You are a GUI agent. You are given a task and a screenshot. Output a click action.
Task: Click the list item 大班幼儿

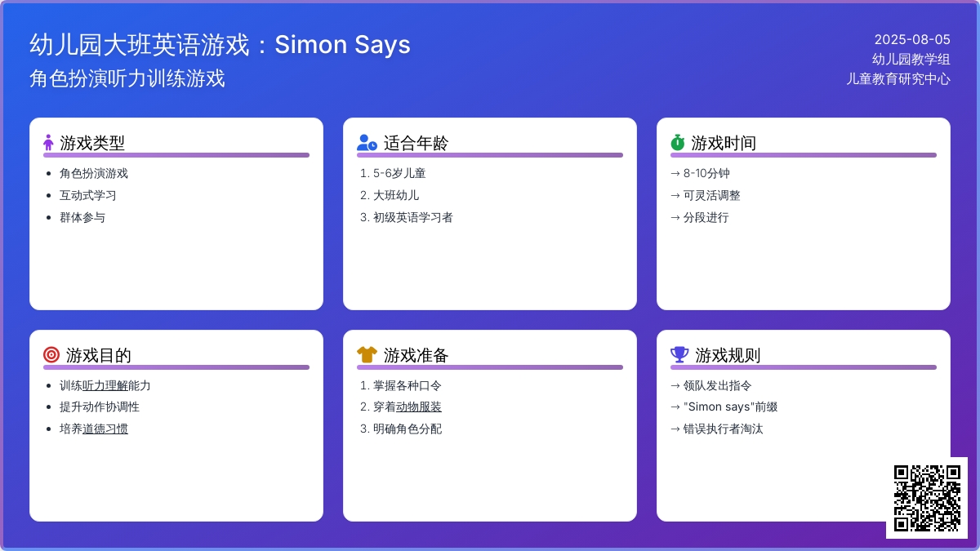click(x=396, y=195)
